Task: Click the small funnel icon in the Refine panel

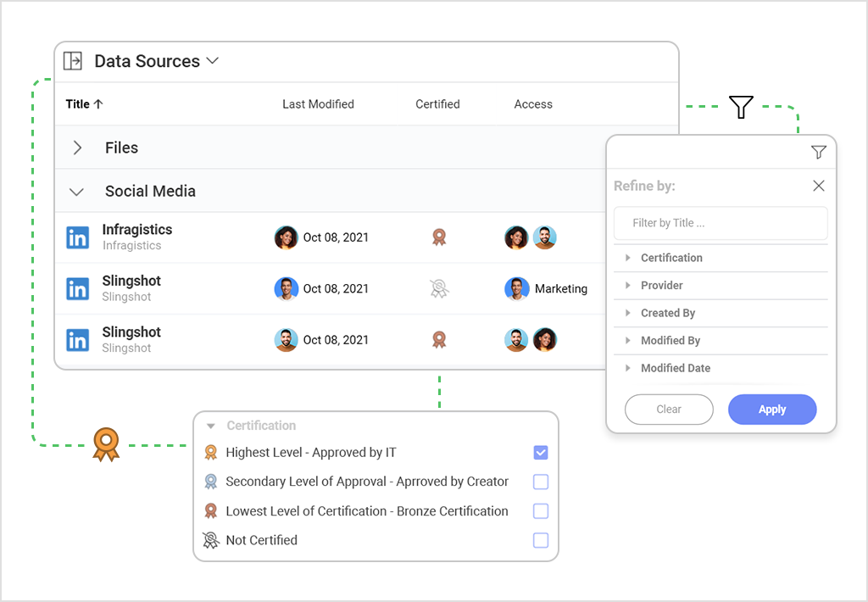Action: point(819,152)
